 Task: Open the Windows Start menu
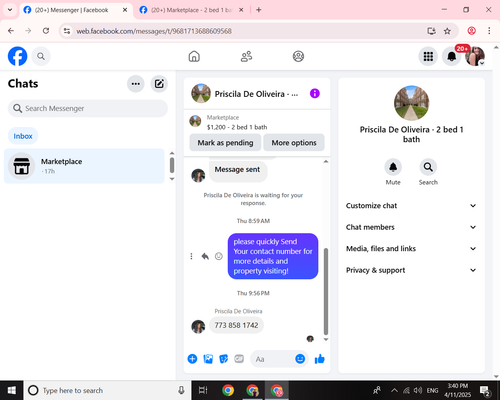click(12, 390)
